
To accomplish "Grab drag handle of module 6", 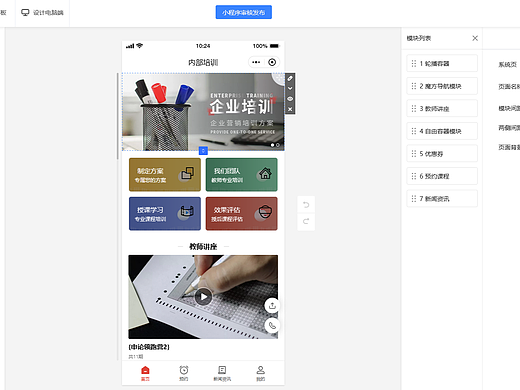I will click(x=414, y=176).
